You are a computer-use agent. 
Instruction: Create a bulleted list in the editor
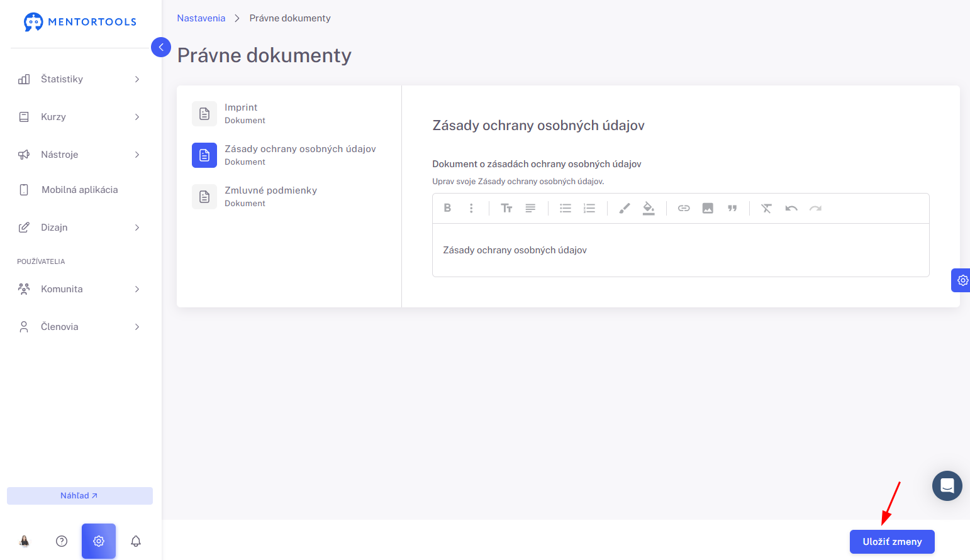pyautogui.click(x=566, y=208)
